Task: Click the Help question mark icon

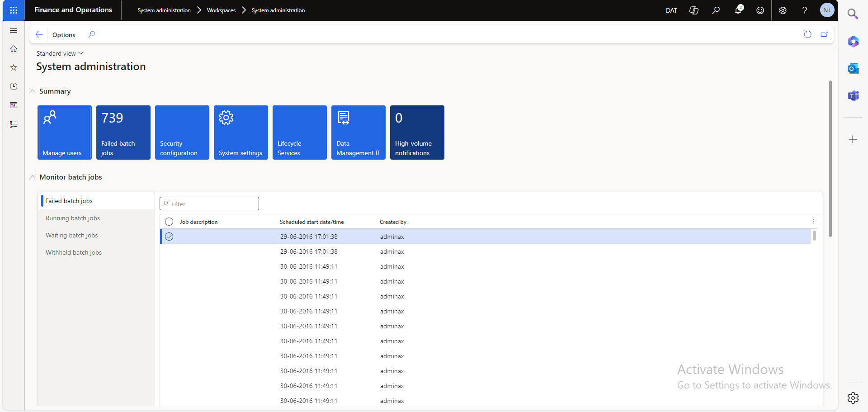Action: (805, 10)
